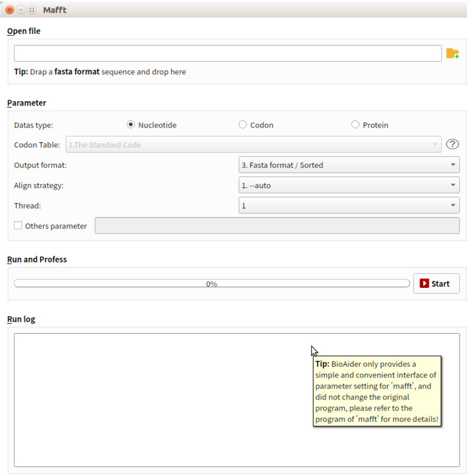Viewport: 467px width, 476px height.
Task: Open the Output format dropdown
Action: (349, 165)
